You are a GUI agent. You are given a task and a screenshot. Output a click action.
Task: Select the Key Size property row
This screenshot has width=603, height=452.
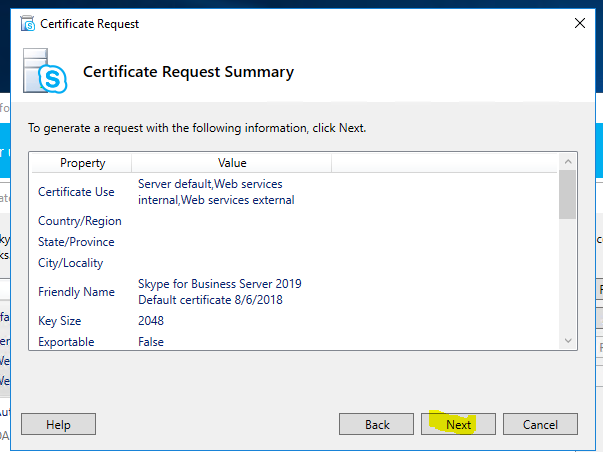pos(294,320)
